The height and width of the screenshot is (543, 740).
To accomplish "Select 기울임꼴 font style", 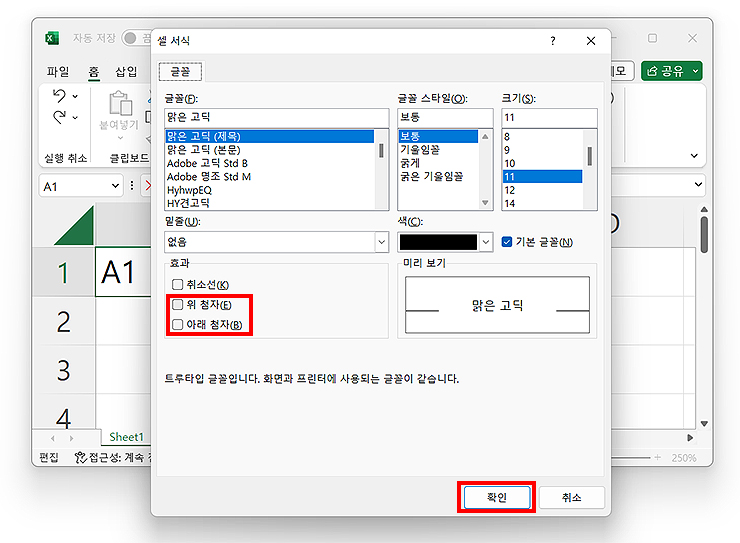I will [438, 150].
